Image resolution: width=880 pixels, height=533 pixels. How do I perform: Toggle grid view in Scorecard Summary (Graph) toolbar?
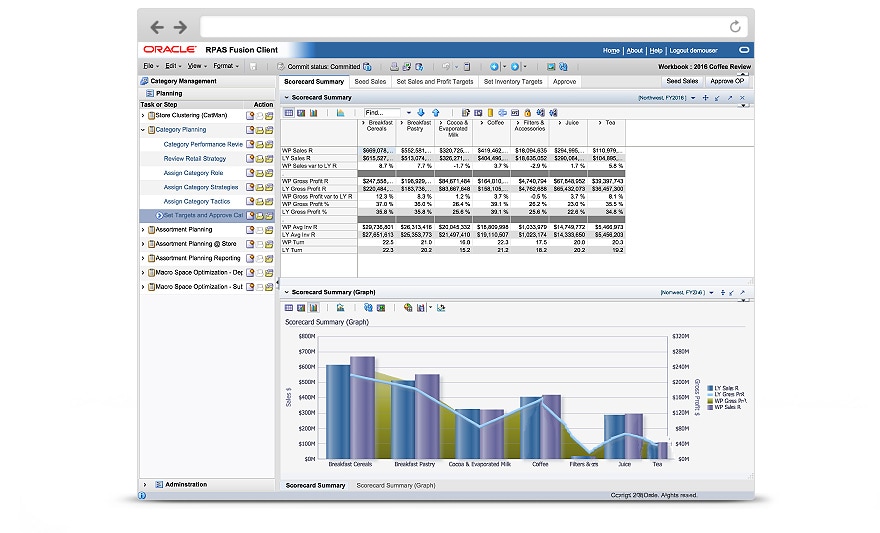(x=288, y=308)
